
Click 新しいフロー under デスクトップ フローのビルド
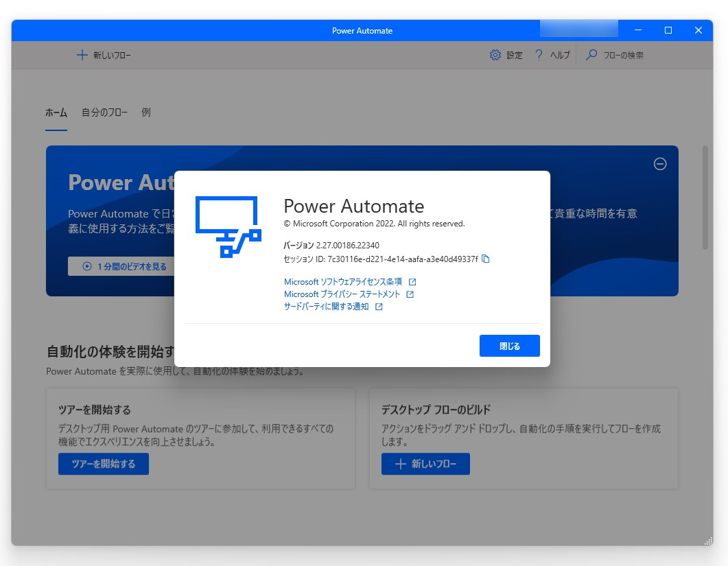click(x=425, y=464)
